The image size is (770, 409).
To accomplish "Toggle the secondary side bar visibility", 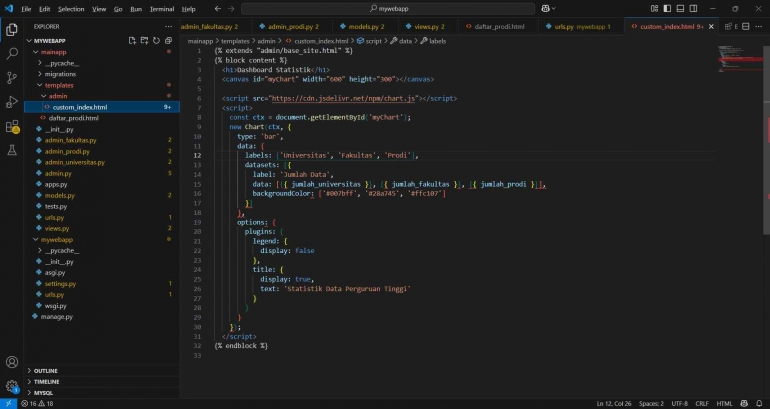I will (693, 9).
